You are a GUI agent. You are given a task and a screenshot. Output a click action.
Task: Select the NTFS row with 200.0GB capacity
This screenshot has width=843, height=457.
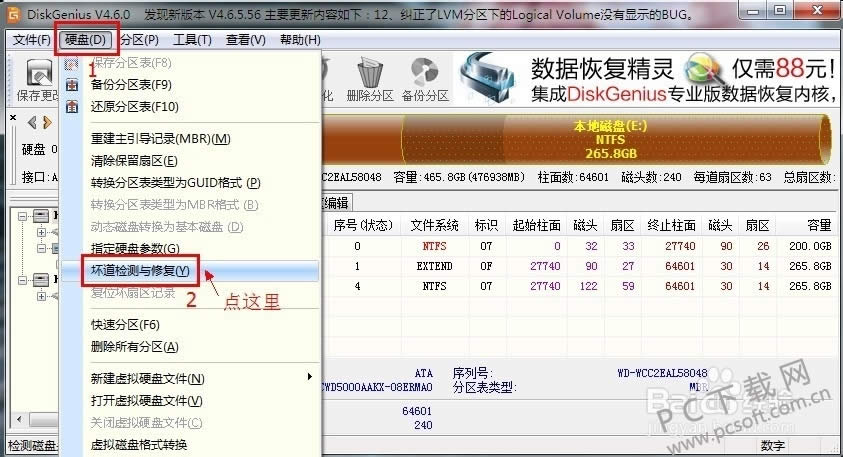[x=581, y=246]
